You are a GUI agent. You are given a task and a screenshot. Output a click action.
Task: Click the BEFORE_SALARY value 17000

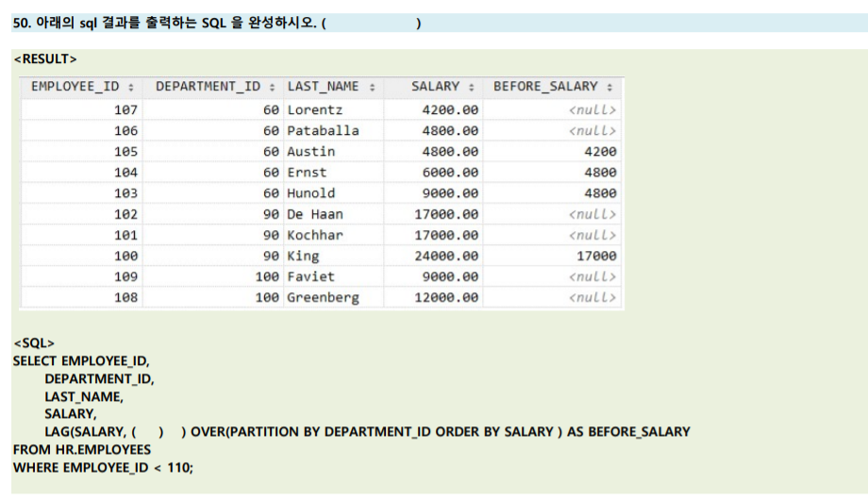[x=596, y=256]
